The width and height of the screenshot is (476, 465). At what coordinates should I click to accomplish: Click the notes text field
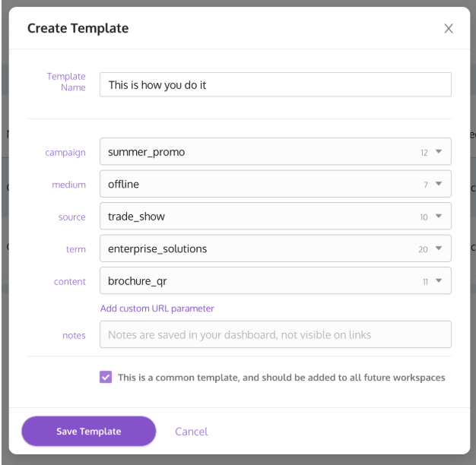[x=275, y=334]
